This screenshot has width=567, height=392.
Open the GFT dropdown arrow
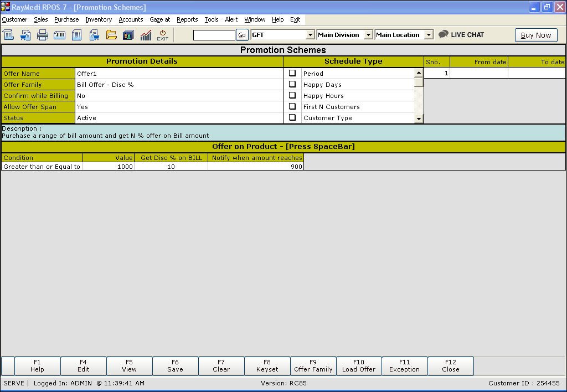click(310, 35)
